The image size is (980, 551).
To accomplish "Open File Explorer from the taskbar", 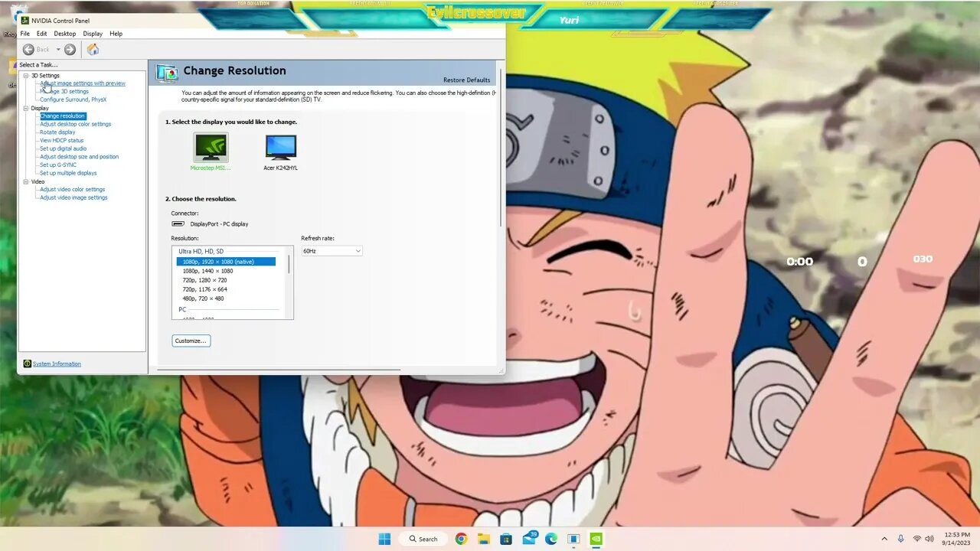I will [x=483, y=539].
